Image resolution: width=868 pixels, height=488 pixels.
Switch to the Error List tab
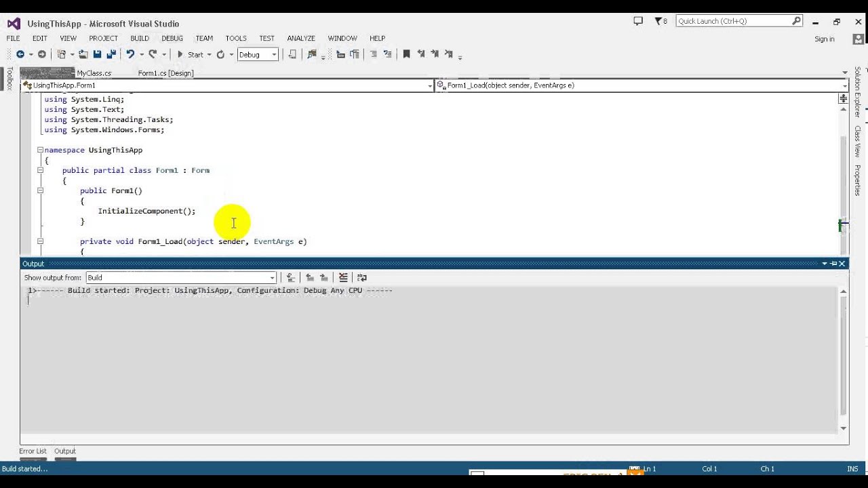pos(33,451)
